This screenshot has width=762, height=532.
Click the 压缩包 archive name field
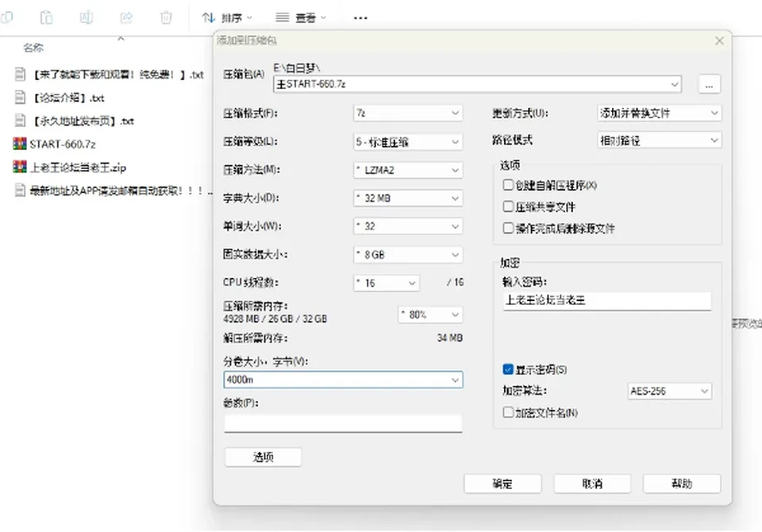[x=477, y=84]
